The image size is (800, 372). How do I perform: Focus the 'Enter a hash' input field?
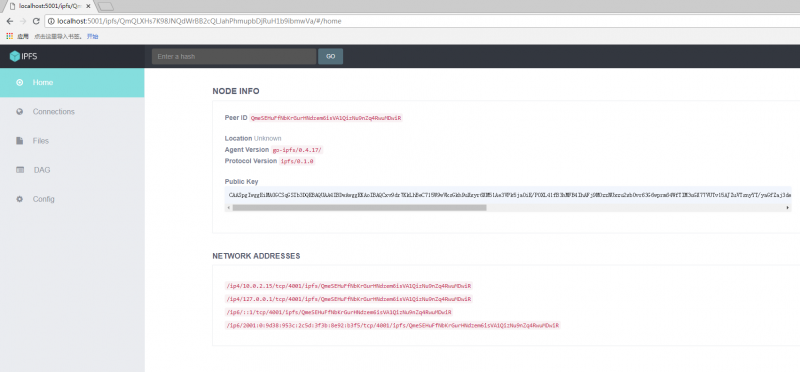(x=234, y=56)
